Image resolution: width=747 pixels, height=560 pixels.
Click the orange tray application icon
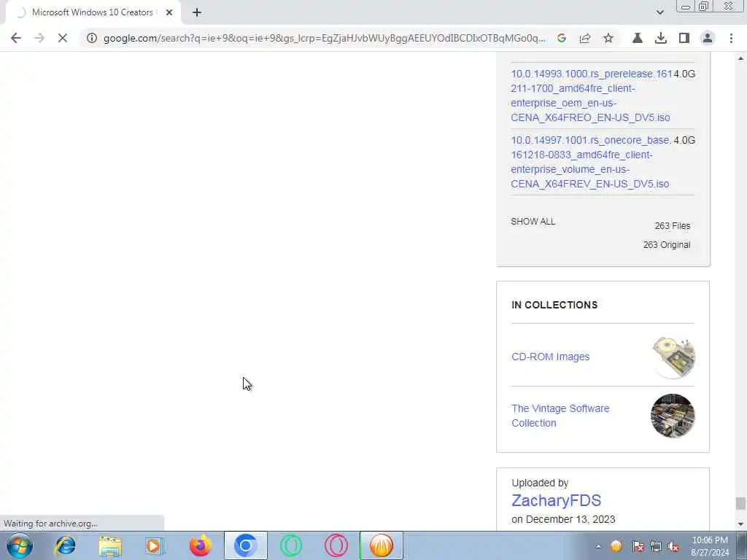616,546
